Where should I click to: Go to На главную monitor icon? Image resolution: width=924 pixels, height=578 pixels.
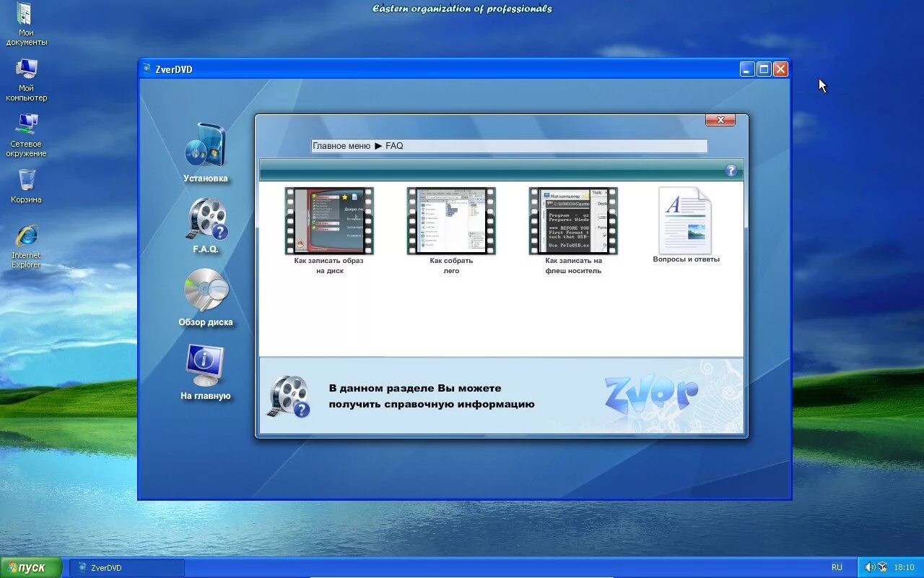coord(205,365)
